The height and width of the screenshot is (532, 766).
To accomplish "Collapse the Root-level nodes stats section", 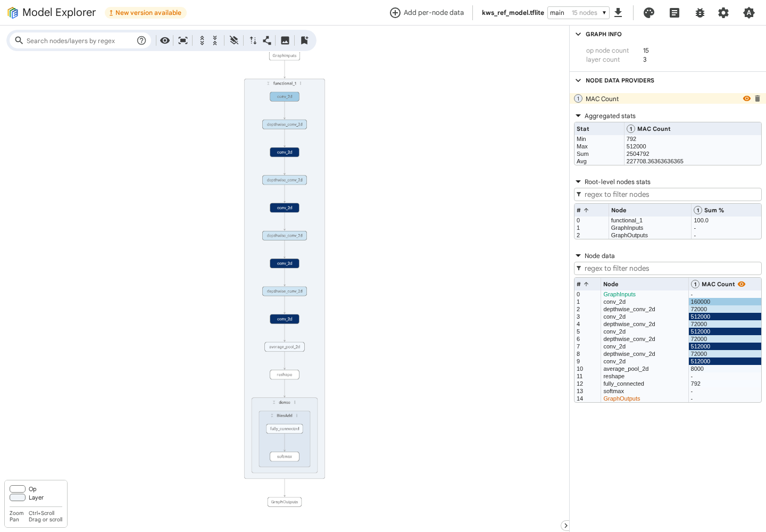I will (578, 182).
